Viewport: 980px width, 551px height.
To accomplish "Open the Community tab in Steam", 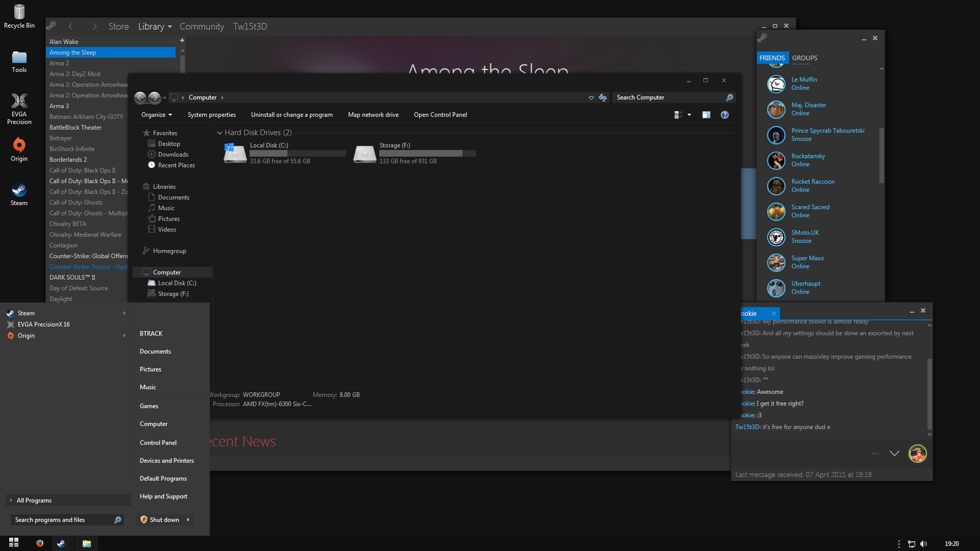I will [x=202, y=27].
